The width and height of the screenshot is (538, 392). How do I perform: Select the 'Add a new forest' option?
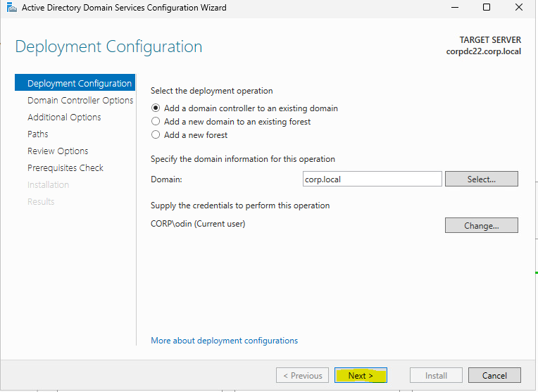pos(156,135)
